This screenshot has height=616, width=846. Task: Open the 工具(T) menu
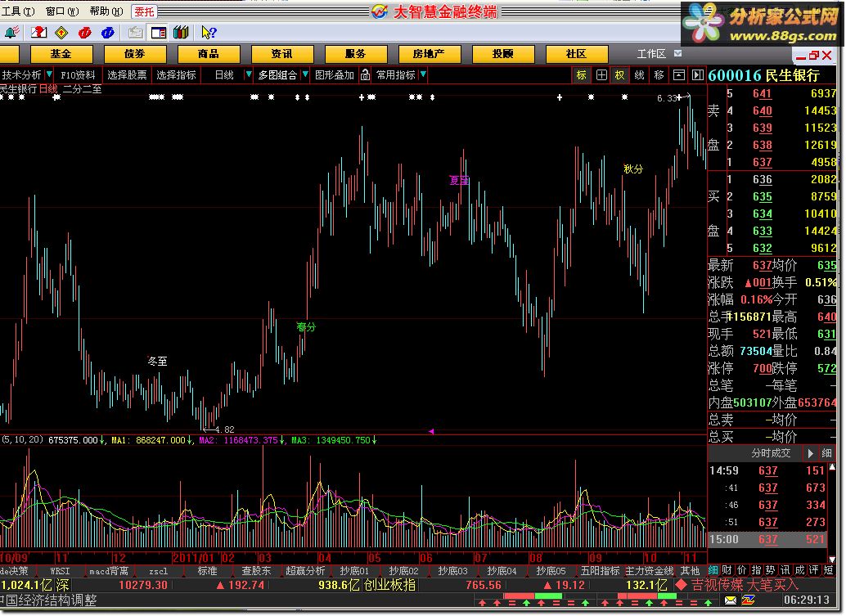tap(18, 11)
